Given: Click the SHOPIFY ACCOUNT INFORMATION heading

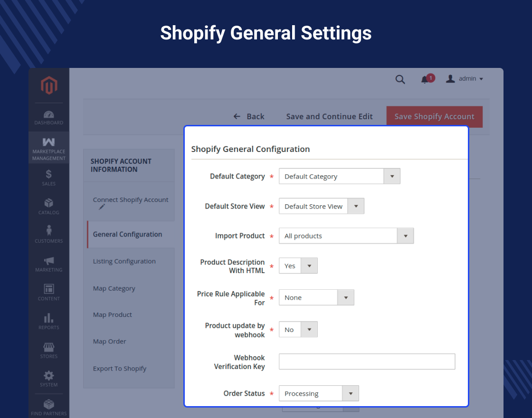Looking at the screenshot, I should (121, 165).
